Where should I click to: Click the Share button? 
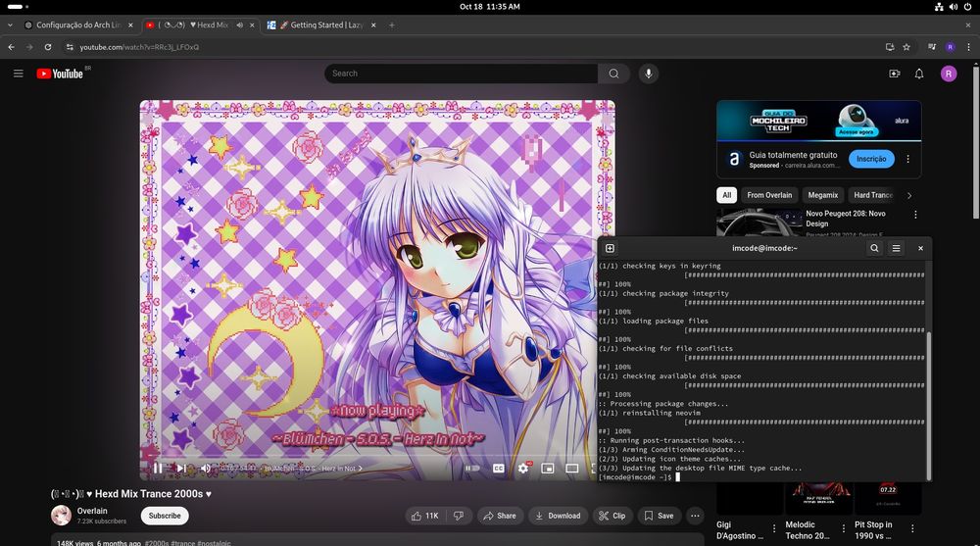pyautogui.click(x=500, y=516)
